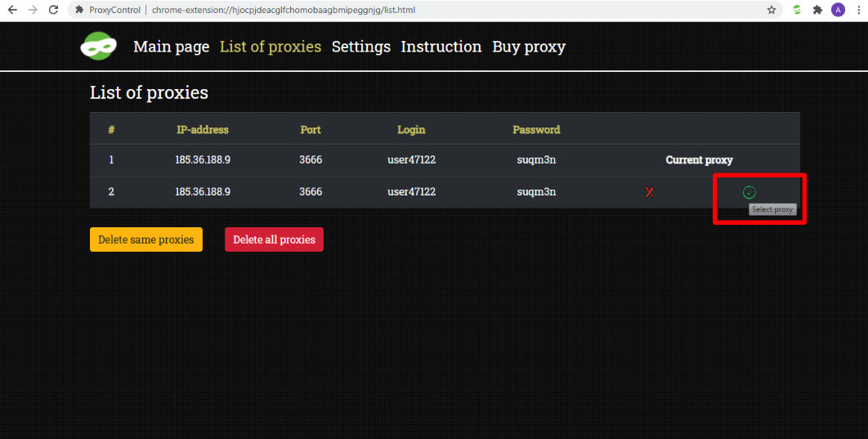Bookmark this page with the star icon
Screen dimensions: 868x439
(771, 10)
